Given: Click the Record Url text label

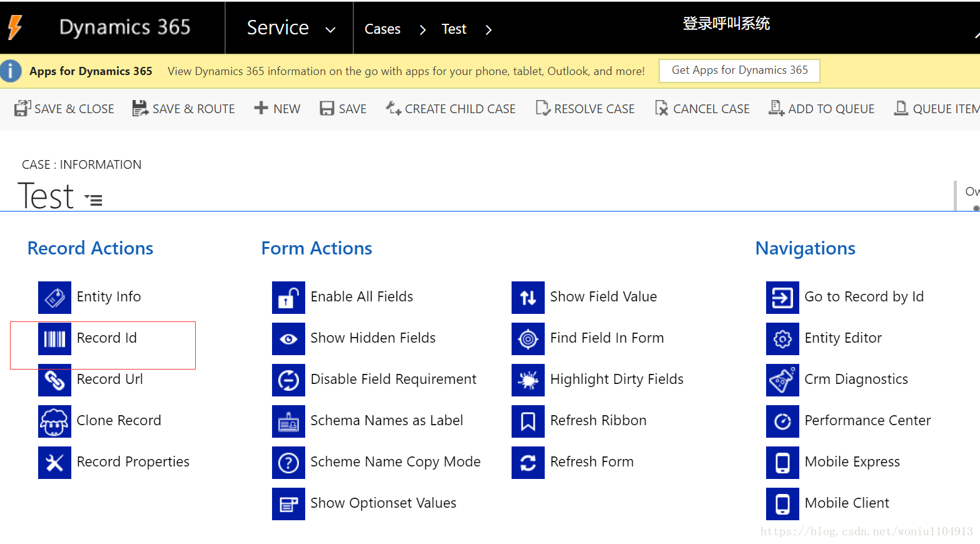Looking at the screenshot, I should click(x=110, y=379).
